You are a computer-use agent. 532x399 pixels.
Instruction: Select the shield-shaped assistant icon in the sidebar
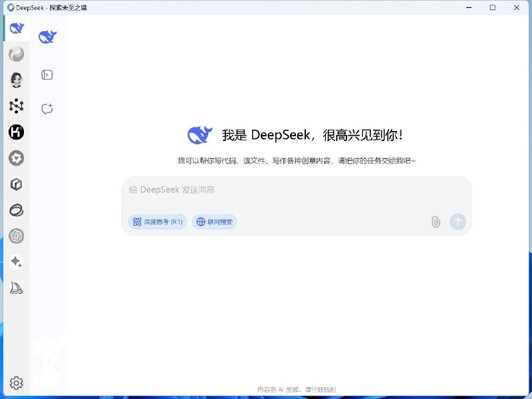point(16,158)
